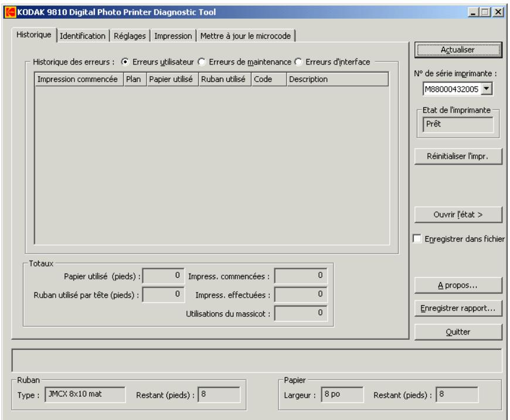Open Mettre à jour le microcode tab
The height and width of the screenshot is (420, 510).
pyautogui.click(x=246, y=36)
